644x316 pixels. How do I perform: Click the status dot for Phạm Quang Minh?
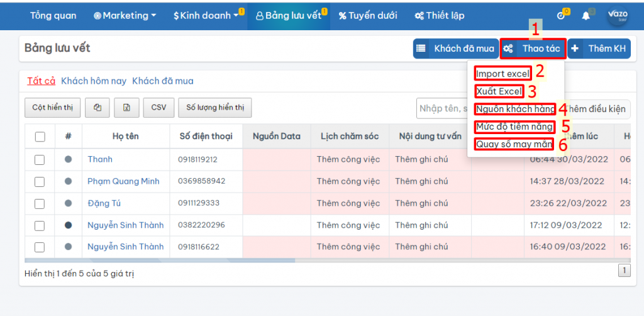pyautogui.click(x=69, y=181)
